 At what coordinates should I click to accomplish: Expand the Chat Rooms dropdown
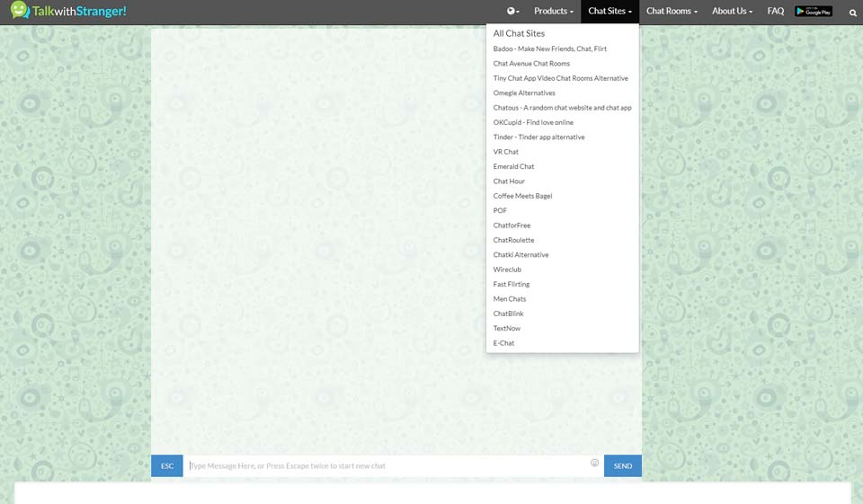coord(672,12)
